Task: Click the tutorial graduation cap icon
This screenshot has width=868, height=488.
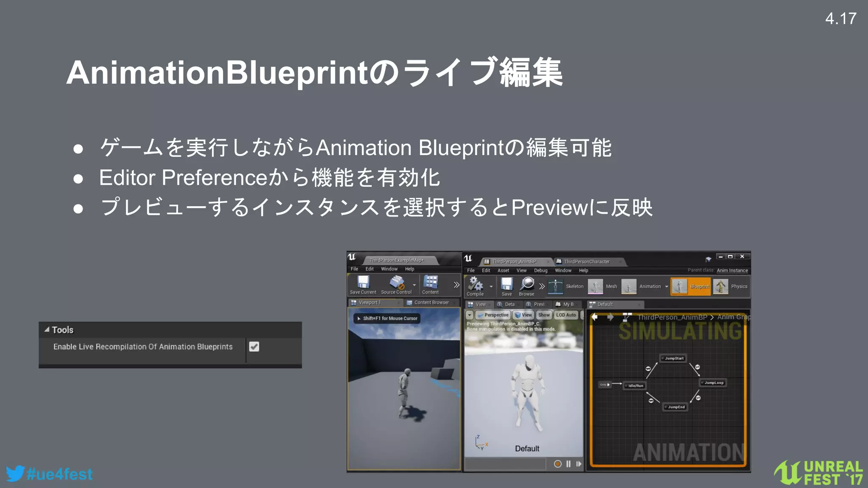Action: (x=708, y=259)
